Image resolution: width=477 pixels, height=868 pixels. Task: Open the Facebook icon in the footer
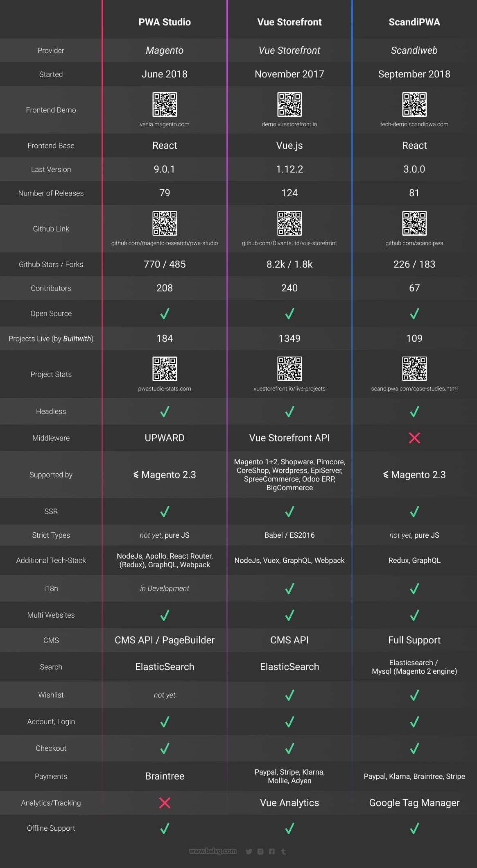point(272,852)
